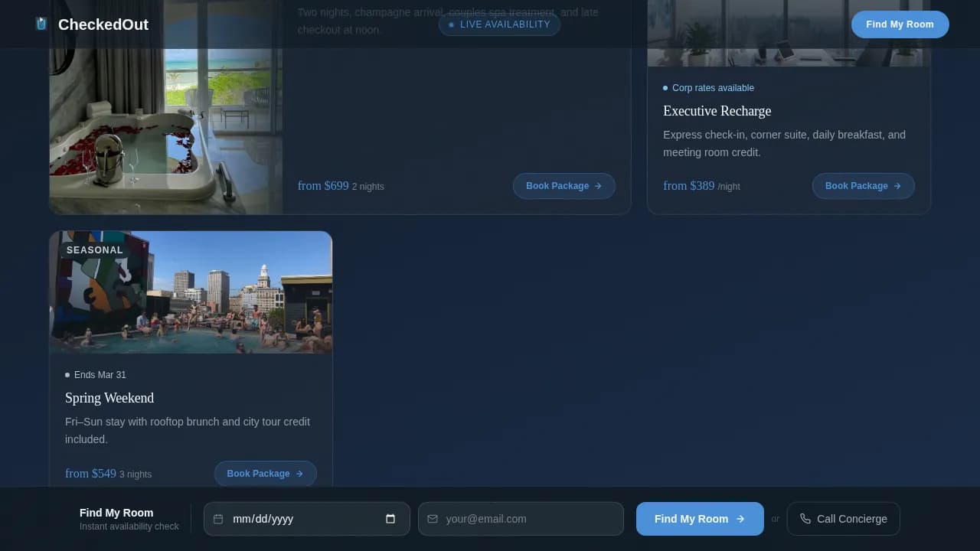Click the Ends Mar 31 label
The height and width of the screenshot is (551, 980).
(x=100, y=375)
